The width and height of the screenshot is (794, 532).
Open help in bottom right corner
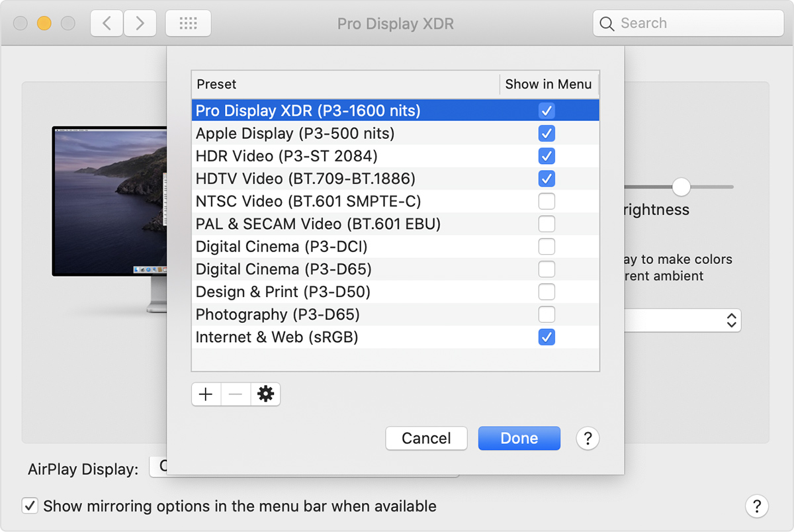point(757,506)
